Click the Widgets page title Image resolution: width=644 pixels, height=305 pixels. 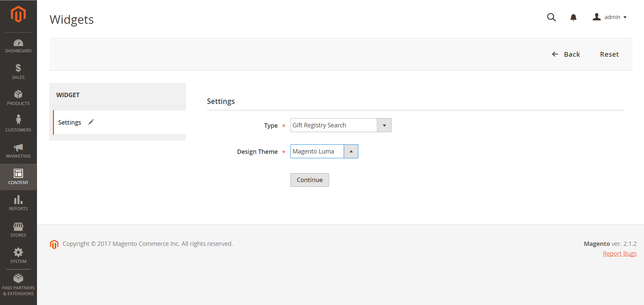pos(72,20)
